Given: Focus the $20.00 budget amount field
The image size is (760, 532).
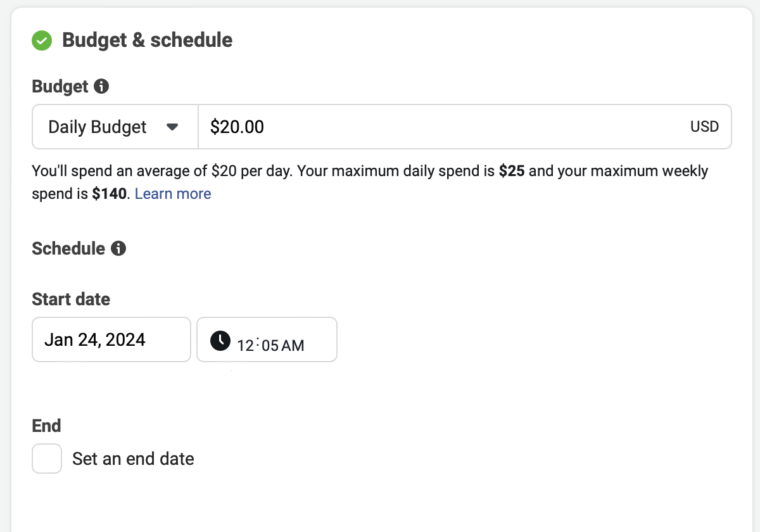Looking at the screenshot, I should (465, 127).
